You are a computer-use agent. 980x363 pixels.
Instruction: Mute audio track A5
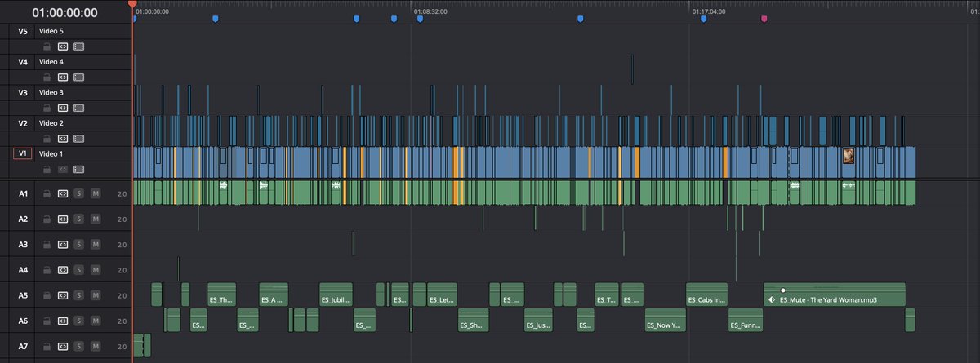point(96,296)
